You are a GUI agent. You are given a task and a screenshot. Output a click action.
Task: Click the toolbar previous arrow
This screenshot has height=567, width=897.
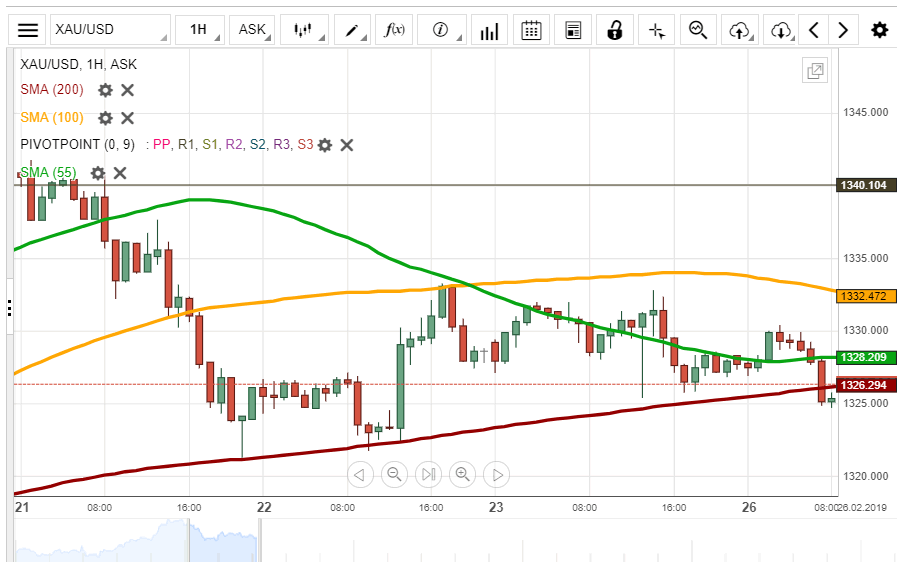tap(814, 30)
